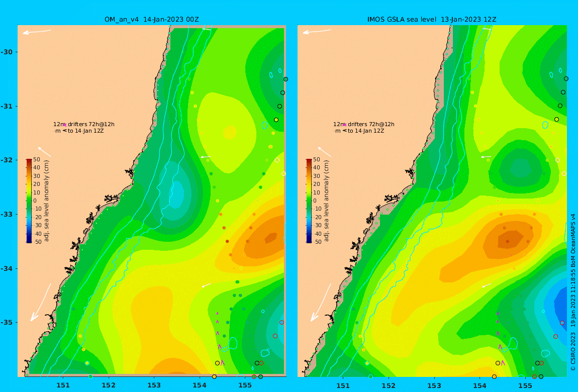Click the -31 latitude label
The height and width of the screenshot is (392, 578).
click(x=7, y=106)
